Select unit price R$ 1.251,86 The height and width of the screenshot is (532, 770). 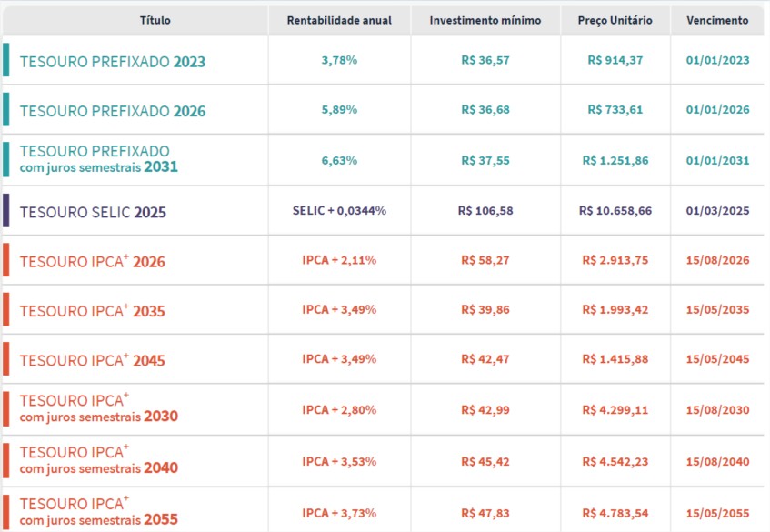tap(615, 160)
